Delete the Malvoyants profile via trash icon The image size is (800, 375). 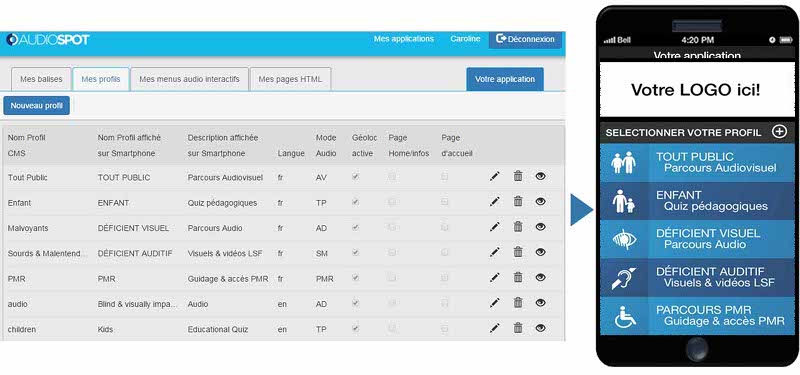tap(518, 227)
